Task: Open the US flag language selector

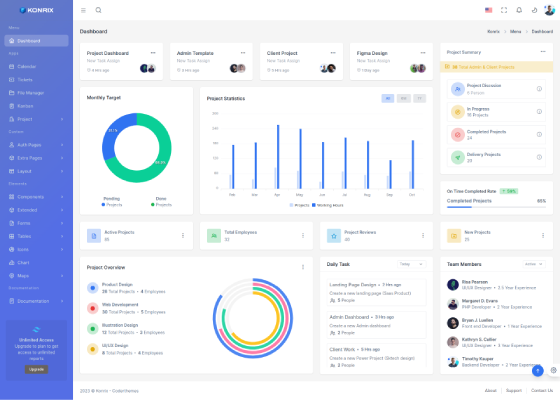Action: (488, 10)
